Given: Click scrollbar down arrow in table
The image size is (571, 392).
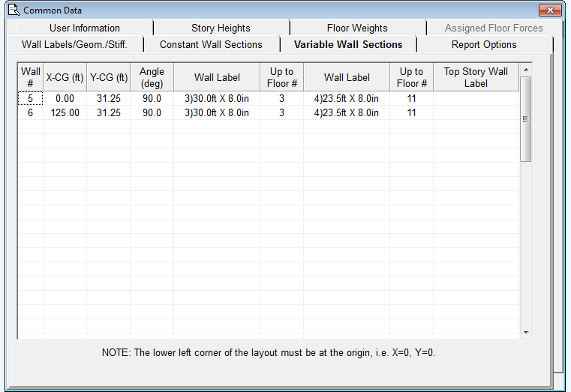Looking at the screenshot, I should (x=525, y=332).
